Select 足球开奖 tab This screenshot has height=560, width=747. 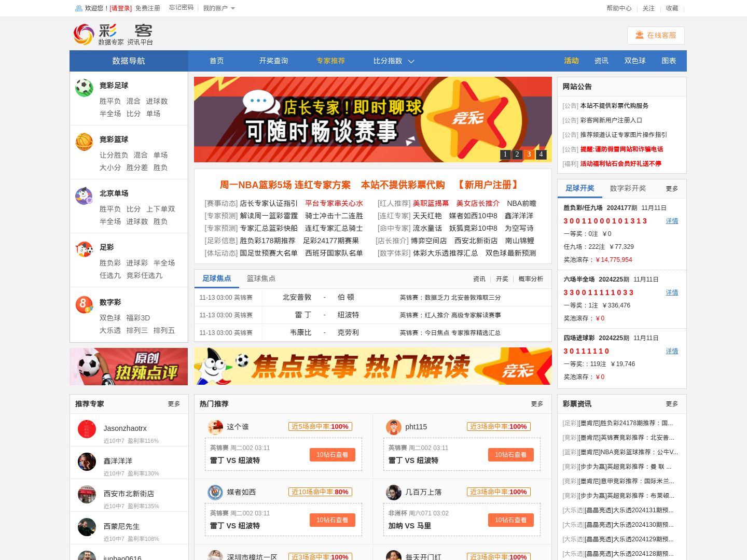[580, 188]
